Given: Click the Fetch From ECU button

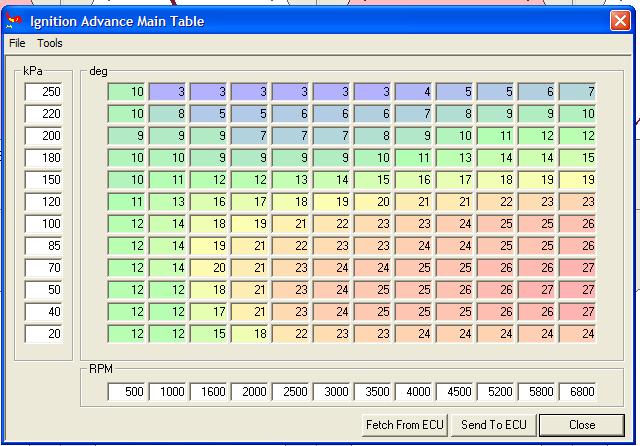Looking at the screenshot, I should [x=404, y=425].
